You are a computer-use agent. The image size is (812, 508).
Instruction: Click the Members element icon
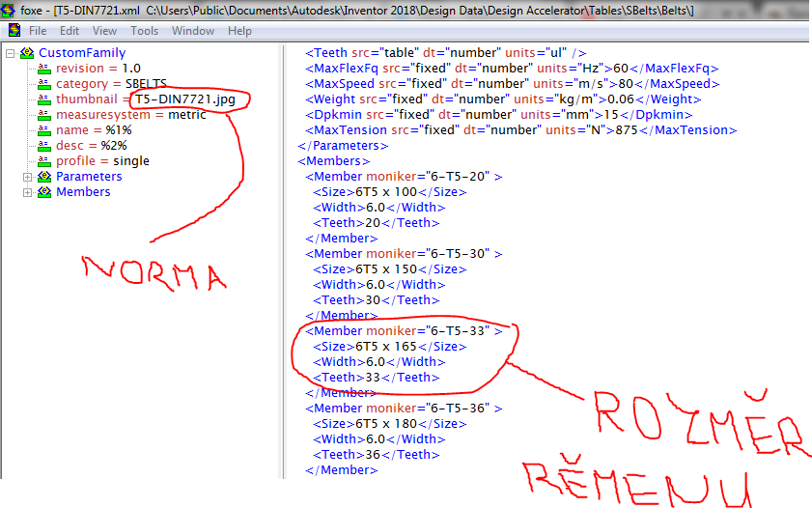(x=44, y=192)
